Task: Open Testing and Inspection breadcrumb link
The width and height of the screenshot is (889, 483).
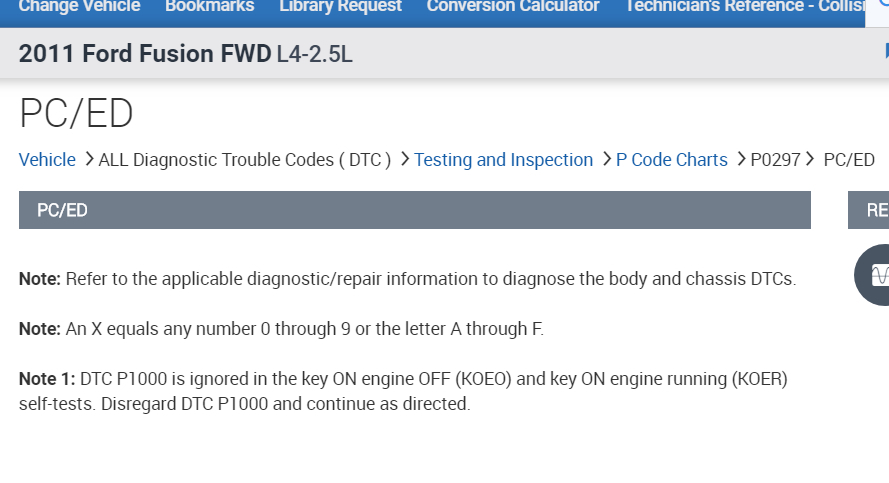Action: pos(503,160)
